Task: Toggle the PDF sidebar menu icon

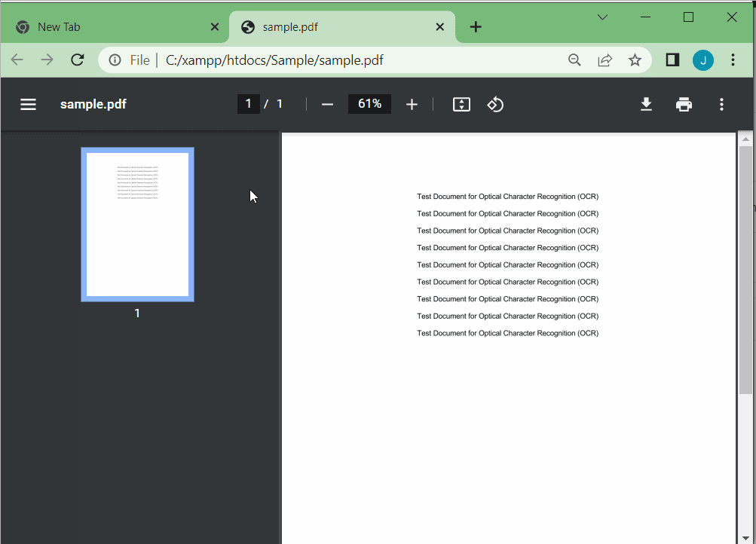Action: (x=28, y=104)
